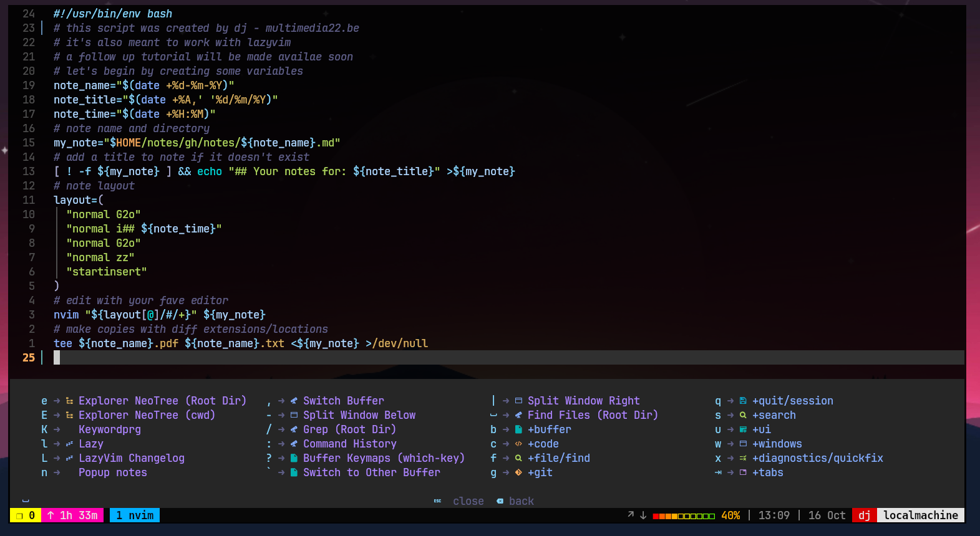This screenshot has height=536, width=980.
Task: Click the 'tee' command line
Action: [241, 343]
